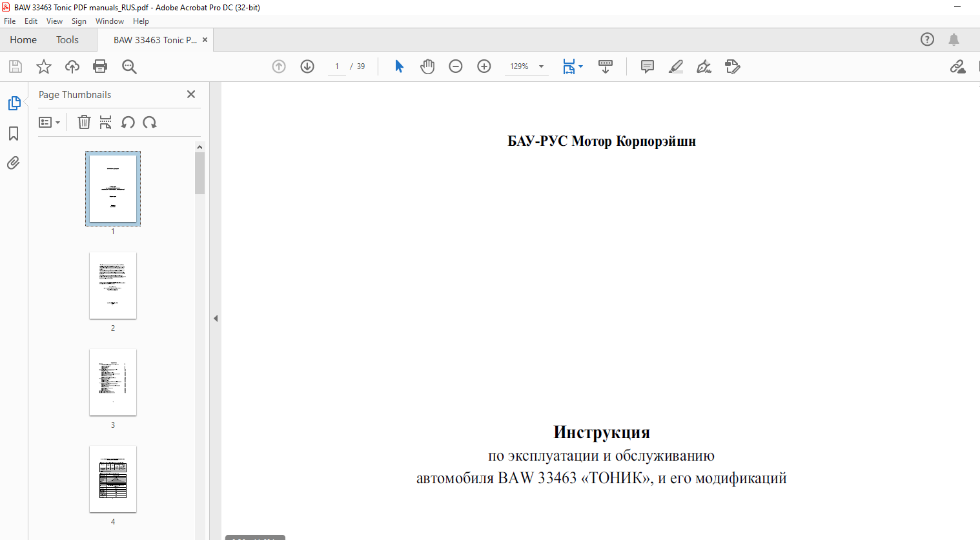Screen dimensions: 980x540
Task: Click the heading «Инструкция»
Action: point(602,432)
